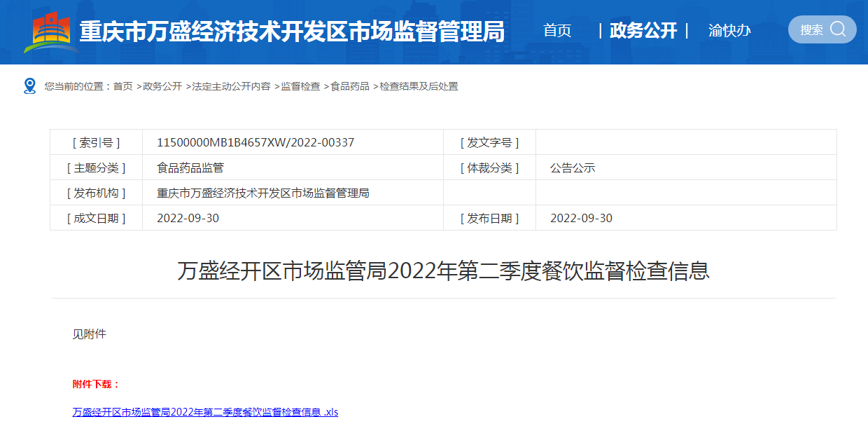868x438 pixels.
Task: Click the 2022-09-30 date beside 成文日期
Action: tap(188, 218)
